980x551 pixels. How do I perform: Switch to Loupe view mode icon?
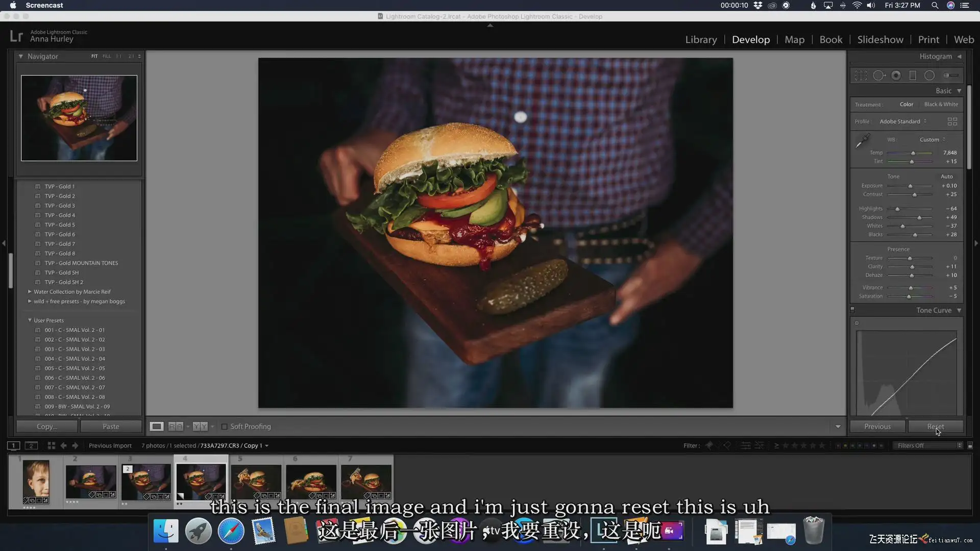coord(157,427)
